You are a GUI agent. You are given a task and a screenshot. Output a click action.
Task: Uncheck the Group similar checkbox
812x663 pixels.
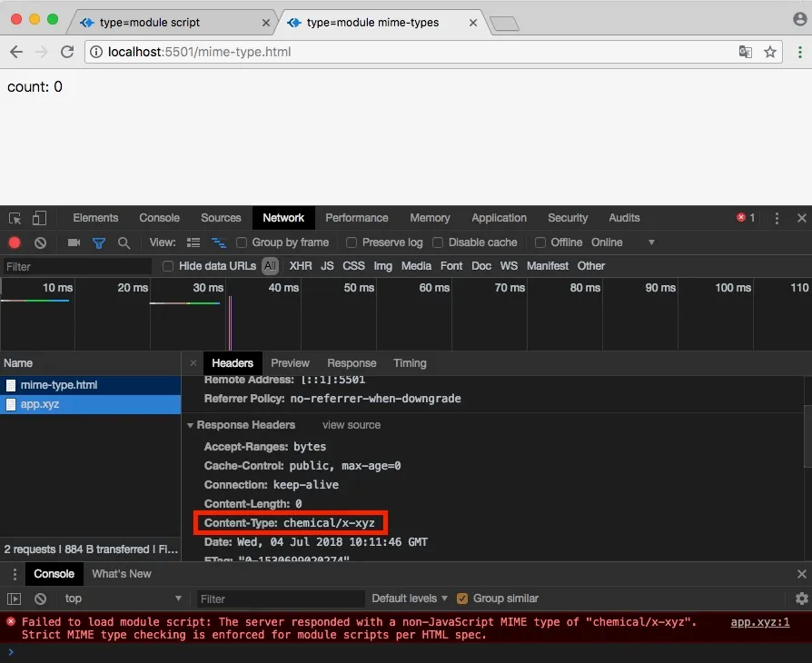[462, 599]
